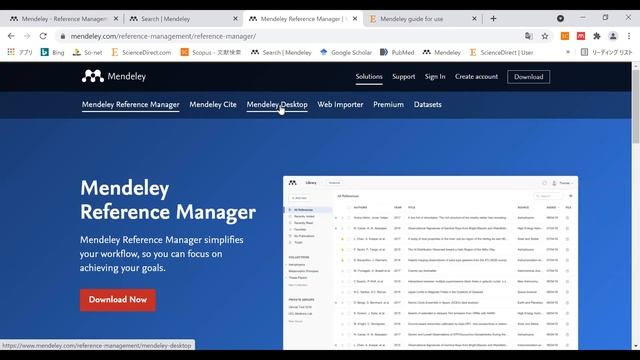Go back with browser back arrow
640x360 pixels.
(11, 36)
